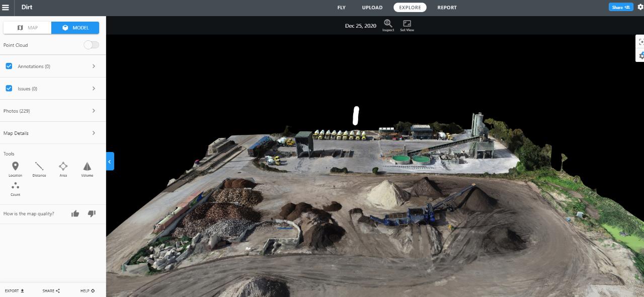This screenshot has width=644, height=297.
Task: Select the Location marker tool
Action: pos(15,167)
